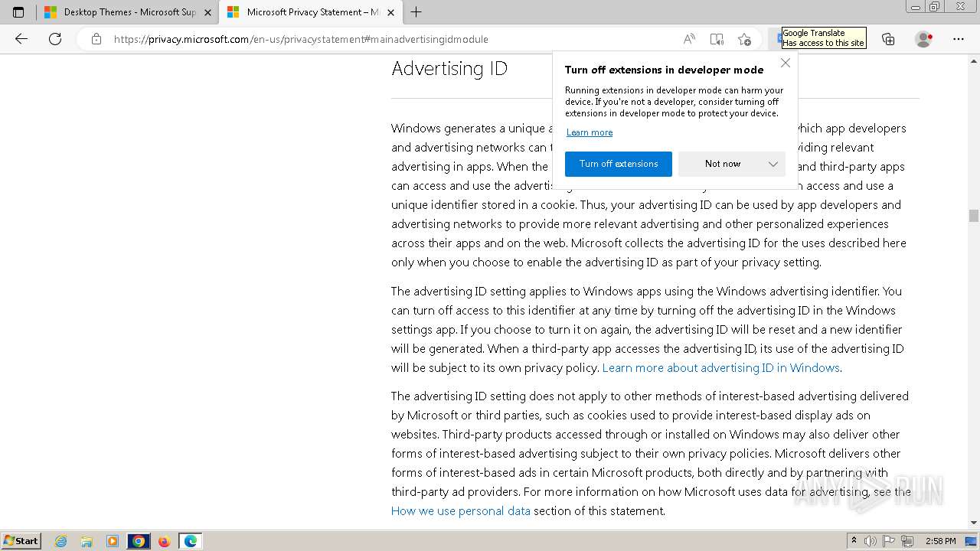This screenshot has width=980, height=551.
Task: Show hidden system tray icons
Action: (x=854, y=541)
